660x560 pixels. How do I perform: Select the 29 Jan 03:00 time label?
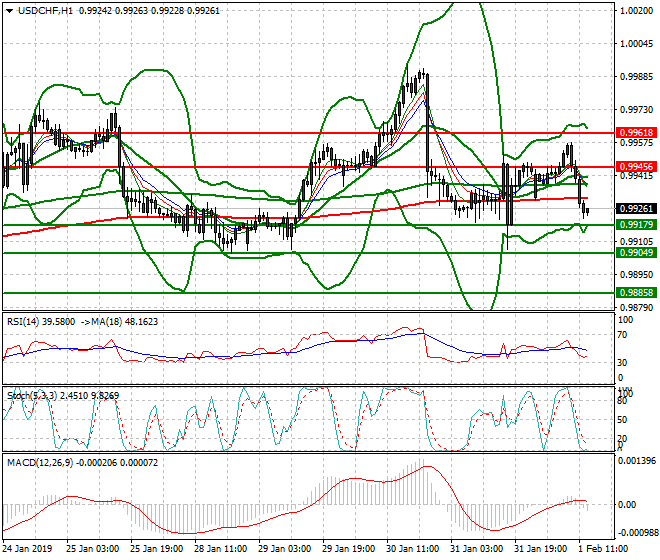(284, 549)
